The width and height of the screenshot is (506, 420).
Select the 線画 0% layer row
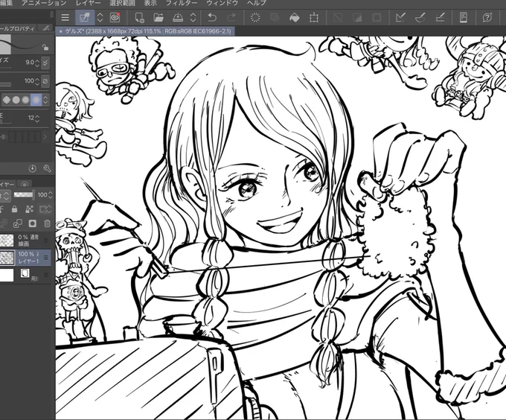25,241
